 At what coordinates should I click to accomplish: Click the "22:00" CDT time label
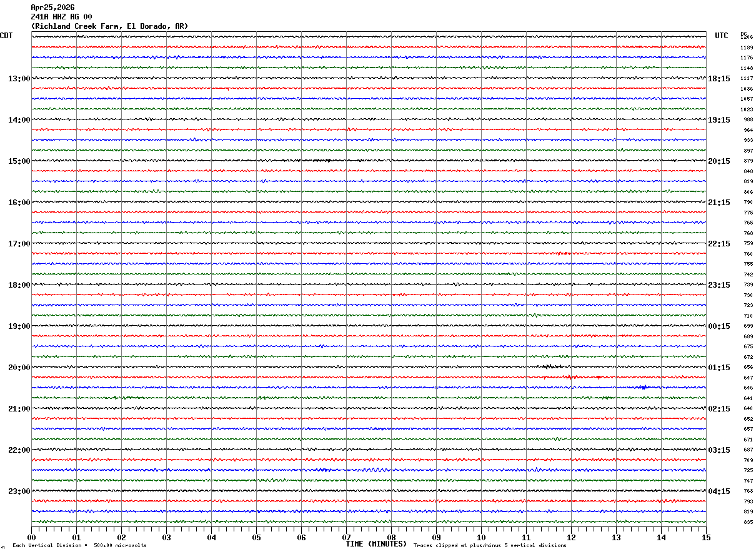click(19, 450)
